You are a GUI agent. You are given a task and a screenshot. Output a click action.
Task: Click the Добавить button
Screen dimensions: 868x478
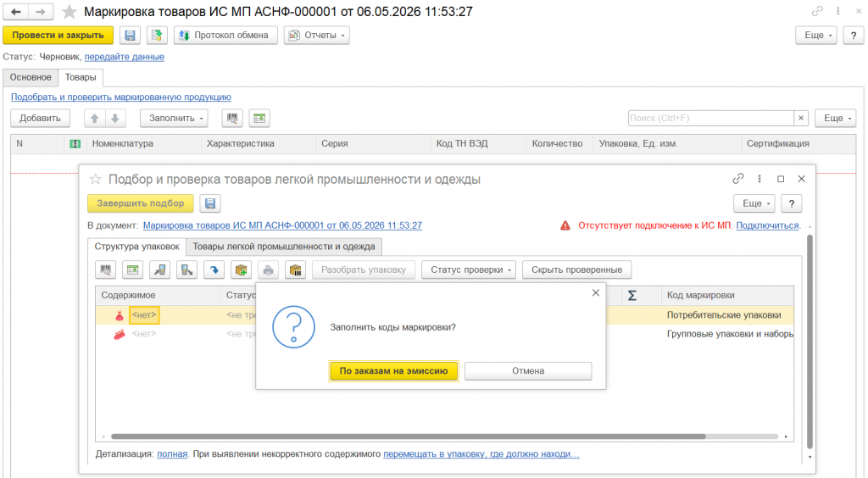[x=41, y=119]
